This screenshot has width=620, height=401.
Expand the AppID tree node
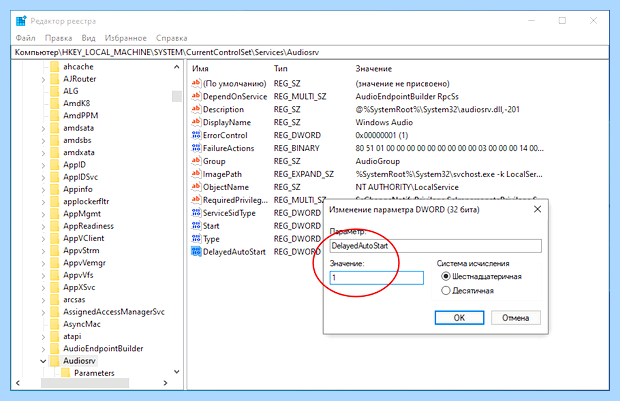(43, 165)
